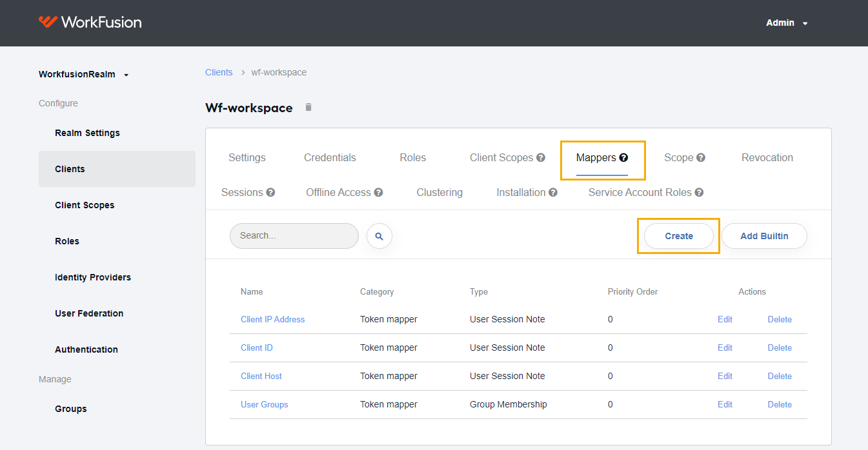Viewport: 868px width, 450px height.
Task: Open the help icon beside Installation tab
Action: coord(553,192)
